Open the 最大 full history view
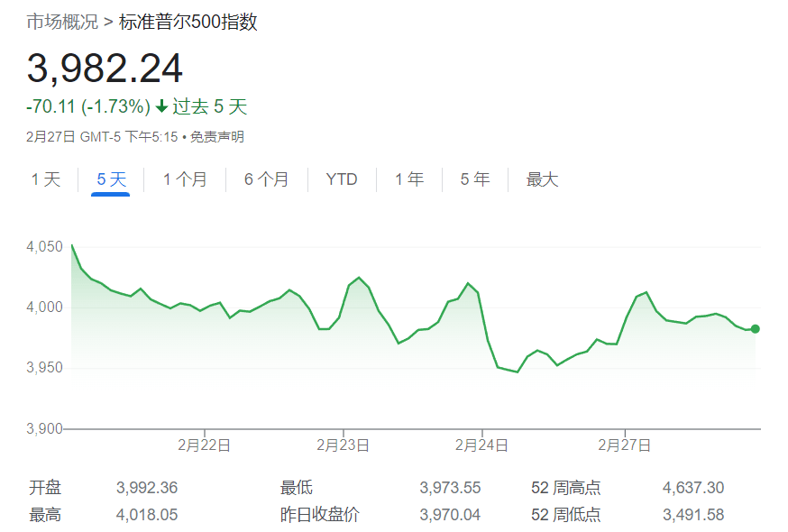This screenshot has width=788, height=532. point(540,179)
